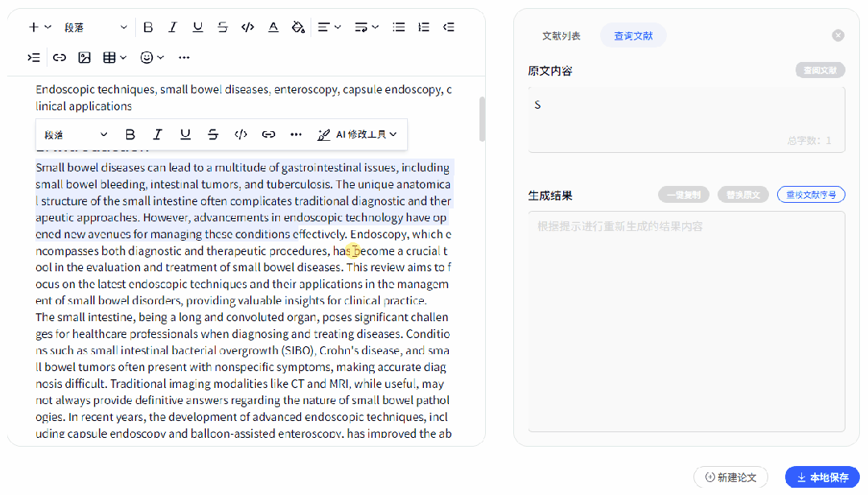Open the paragraph style dropdown in top toolbar
Screen dimensions: 868x495
pos(95,27)
